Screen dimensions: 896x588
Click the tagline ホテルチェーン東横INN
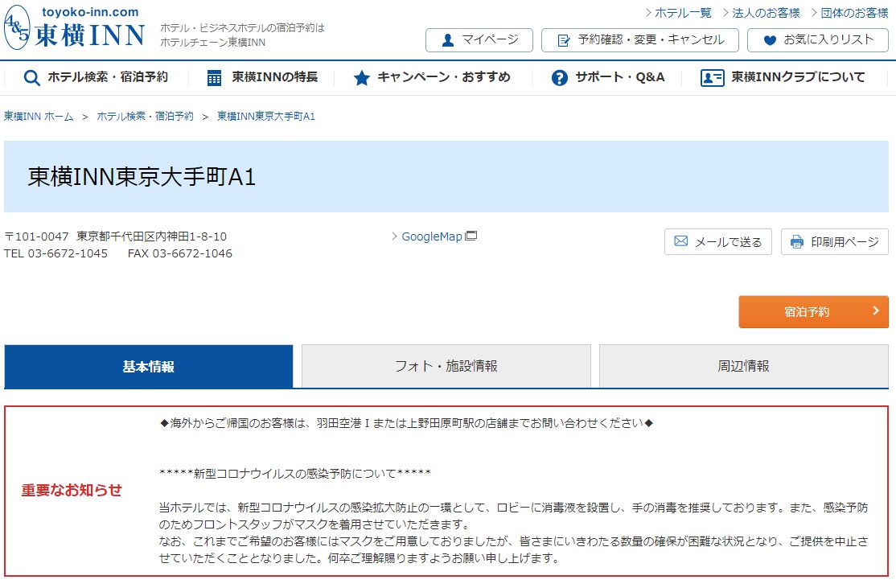[212, 43]
